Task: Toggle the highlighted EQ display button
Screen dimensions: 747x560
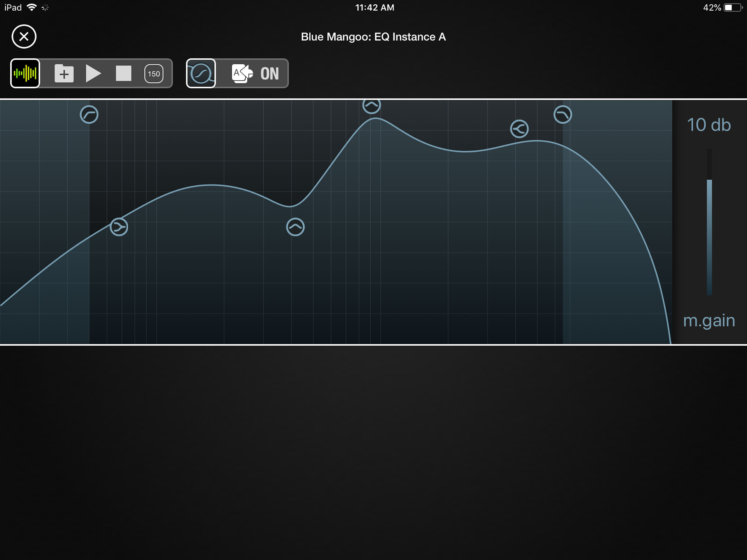Action: [x=201, y=73]
